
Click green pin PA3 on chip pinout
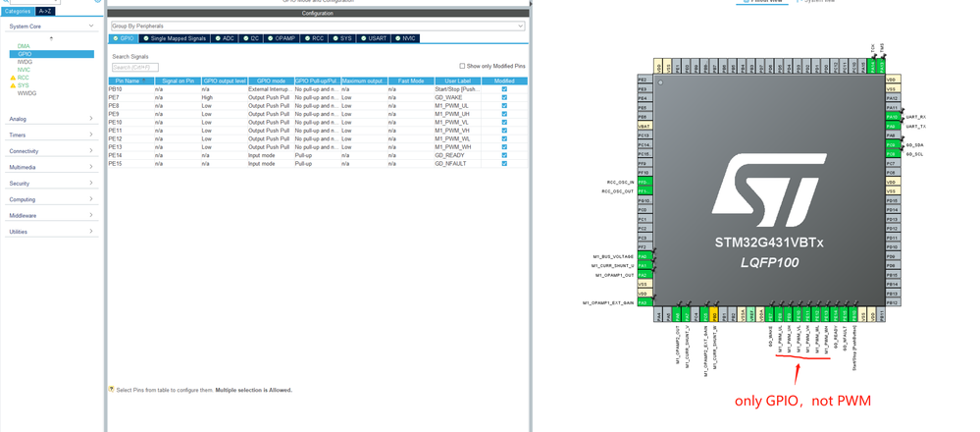tap(645, 302)
